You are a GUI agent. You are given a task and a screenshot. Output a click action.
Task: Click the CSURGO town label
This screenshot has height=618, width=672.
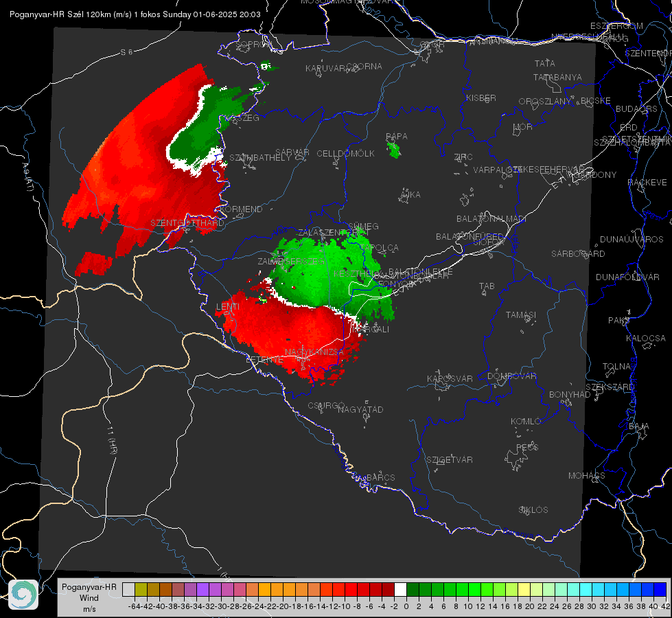(x=326, y=406)
